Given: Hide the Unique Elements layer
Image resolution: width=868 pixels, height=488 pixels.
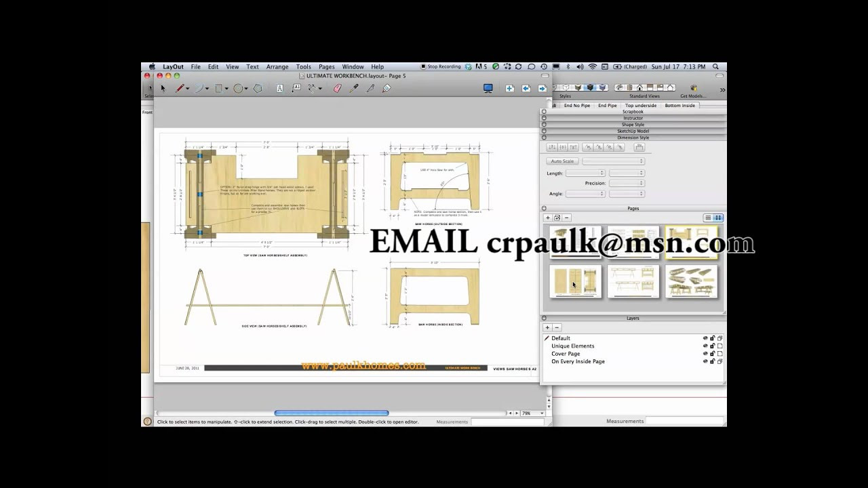Looking at the screenshot, I should [x=705, y=346].
